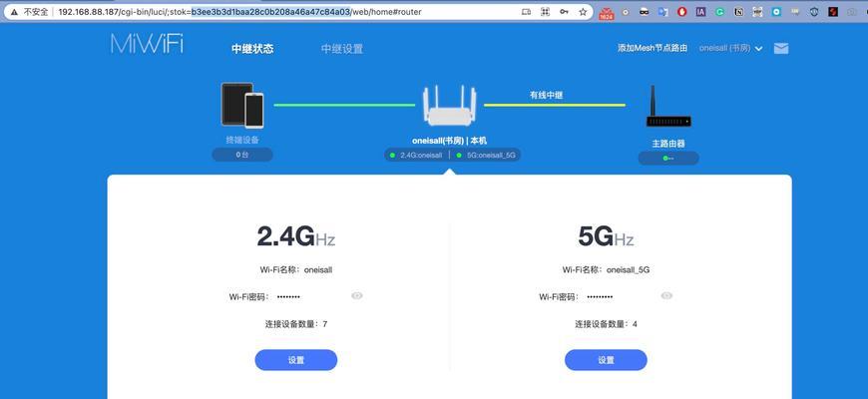Click the terminal devices tablet and phone icon
This screenshot has height=399, width=868.
[241, 105]
